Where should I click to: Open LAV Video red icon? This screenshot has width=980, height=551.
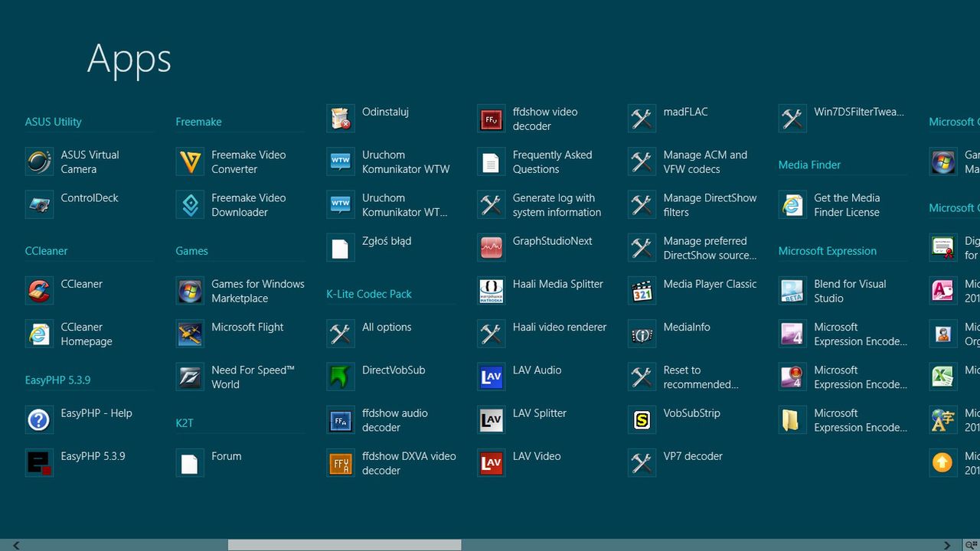click(x=492, y=463)
